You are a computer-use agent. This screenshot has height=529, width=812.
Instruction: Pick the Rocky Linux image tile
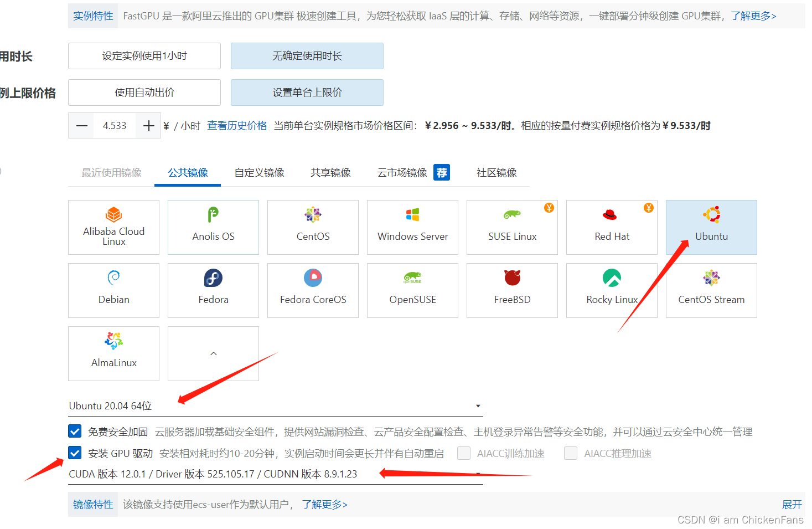click(612, 290)
